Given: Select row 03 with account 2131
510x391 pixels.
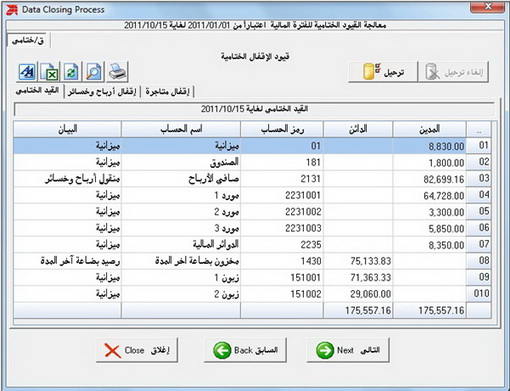Looking at the screenshot, I should (252, 179).
